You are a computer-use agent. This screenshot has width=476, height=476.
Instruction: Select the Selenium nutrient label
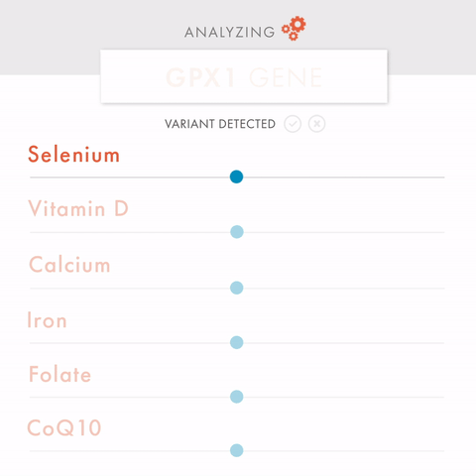pos(73,155)
